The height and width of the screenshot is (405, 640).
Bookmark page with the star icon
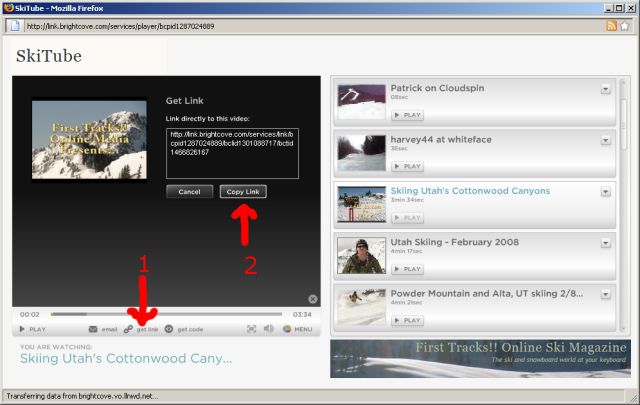pyautogui.click(x=624, y=26)
